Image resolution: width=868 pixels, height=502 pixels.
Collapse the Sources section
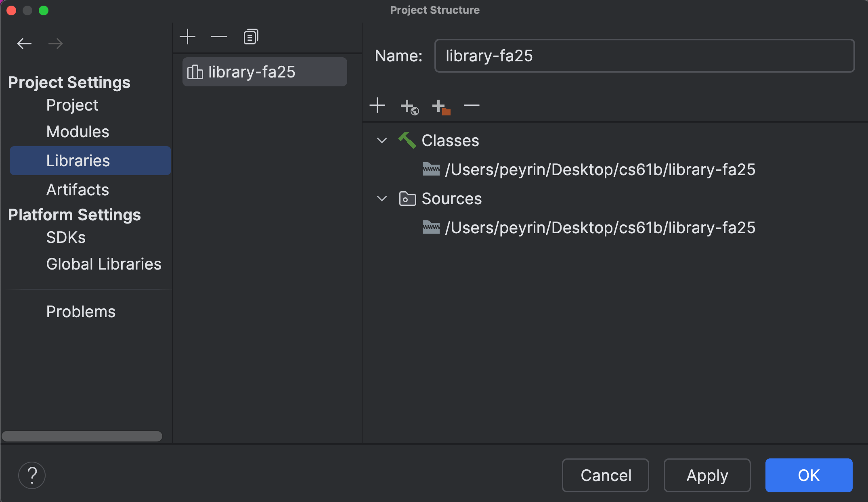point(381,199)
